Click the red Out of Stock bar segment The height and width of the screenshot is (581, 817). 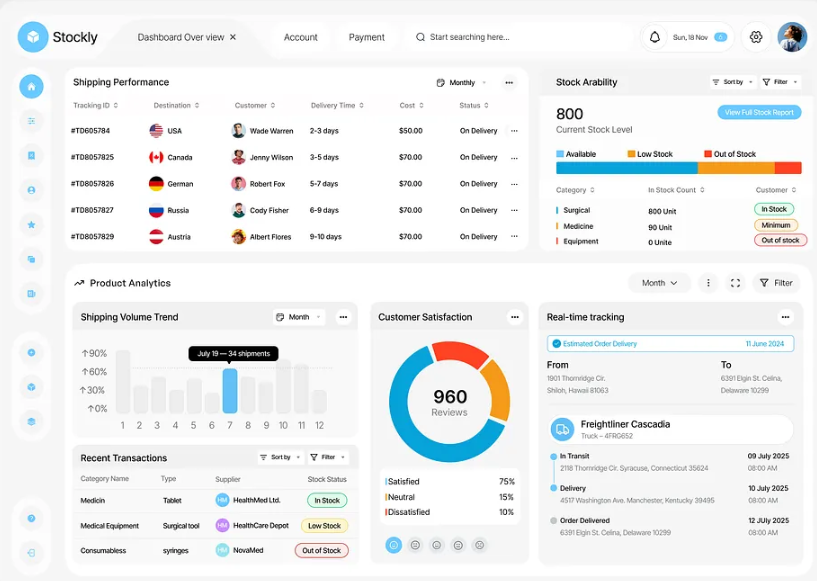[x=788, y=168]
